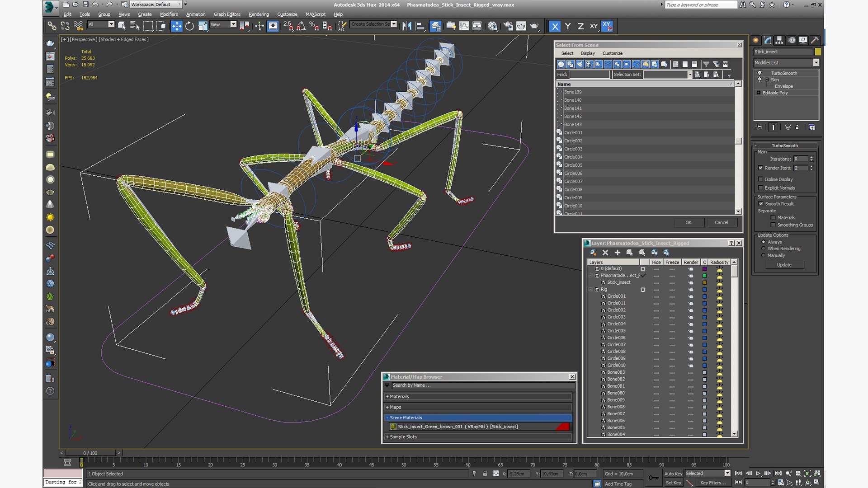868x488 pixels.
Task: Switch to the Create panel star icon
Action: (756, 40)
